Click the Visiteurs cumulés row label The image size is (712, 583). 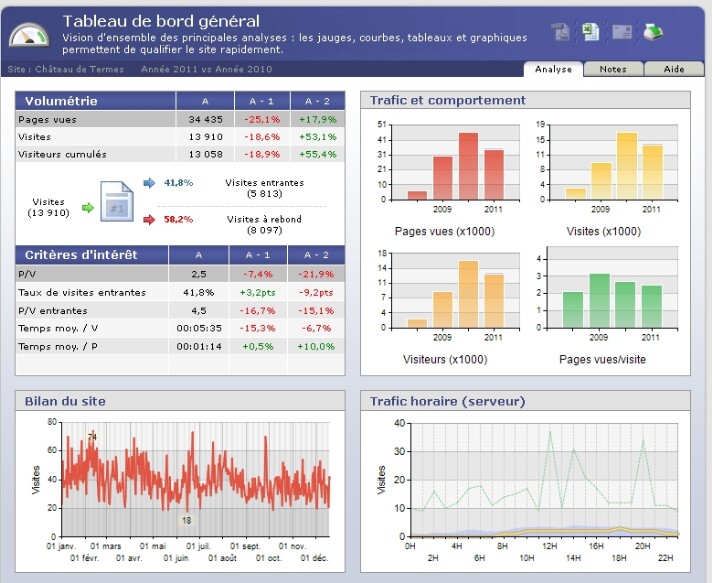(62, 154)
